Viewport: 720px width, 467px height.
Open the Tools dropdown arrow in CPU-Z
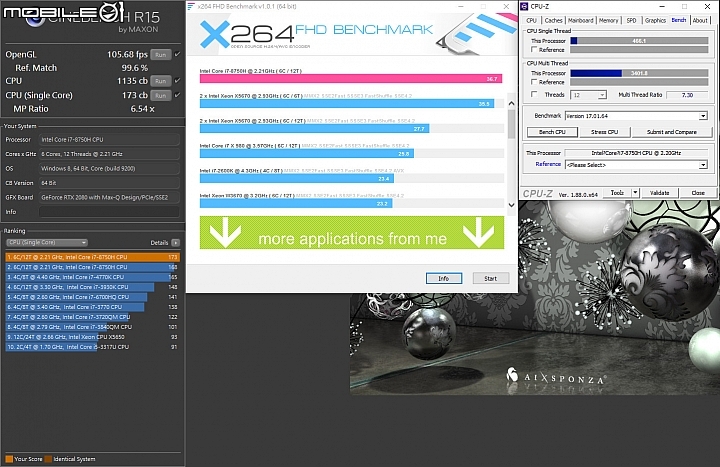(636, 193)
